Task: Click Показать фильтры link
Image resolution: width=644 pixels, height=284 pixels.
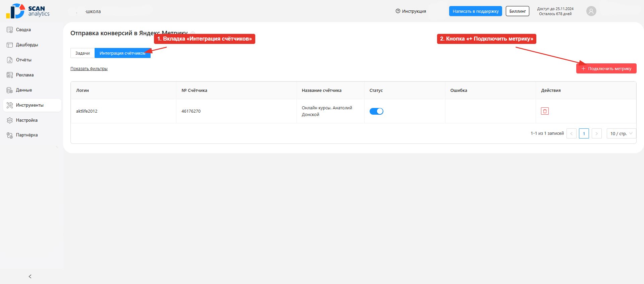Action: point(89,68)
